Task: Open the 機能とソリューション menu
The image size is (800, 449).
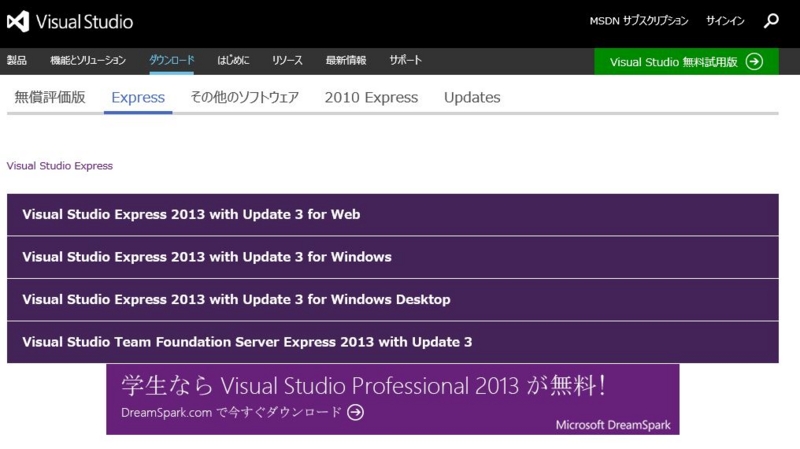Action: pyautogui.click(x=88, y=60)
